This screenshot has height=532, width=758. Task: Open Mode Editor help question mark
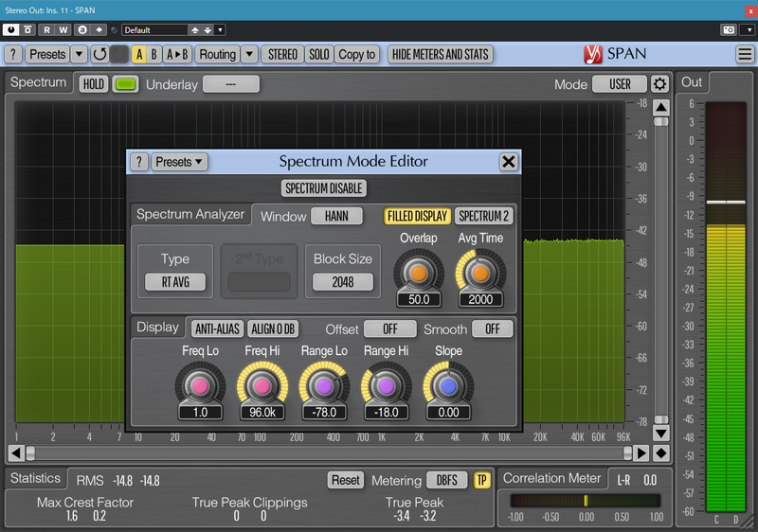[x=139, y=162]
